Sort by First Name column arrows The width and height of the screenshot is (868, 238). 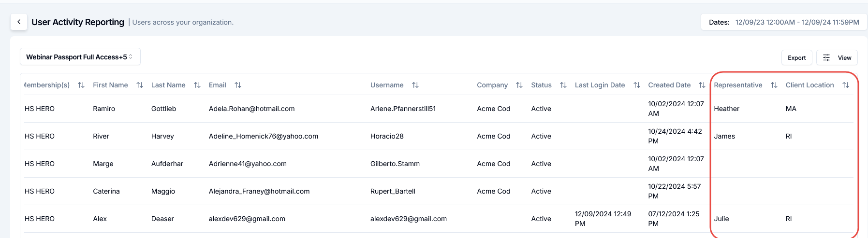[140, 85]
